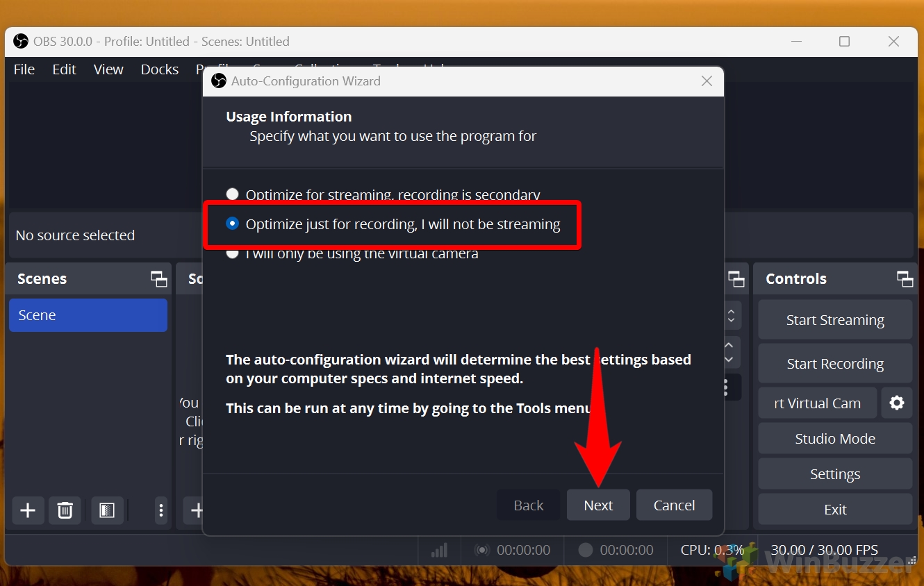The image size is (924, 586).
Task: Pop out the Controls dock
Action: (905, 279)
